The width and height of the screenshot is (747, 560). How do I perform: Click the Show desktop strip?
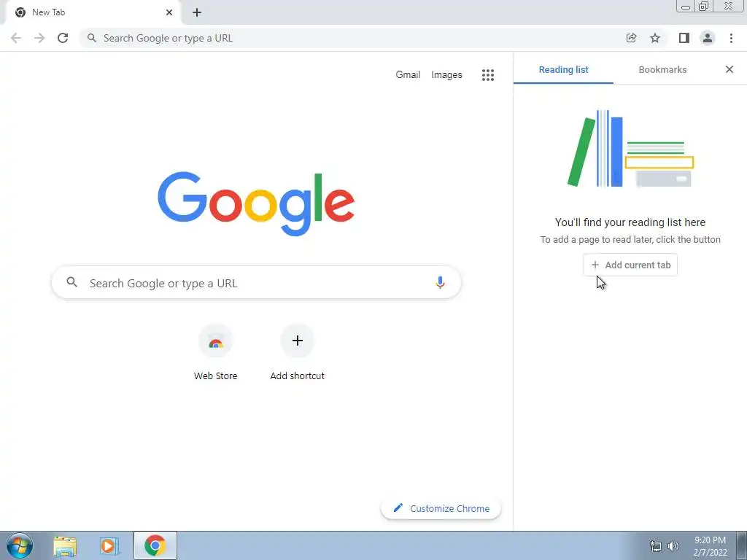(742, 545)
